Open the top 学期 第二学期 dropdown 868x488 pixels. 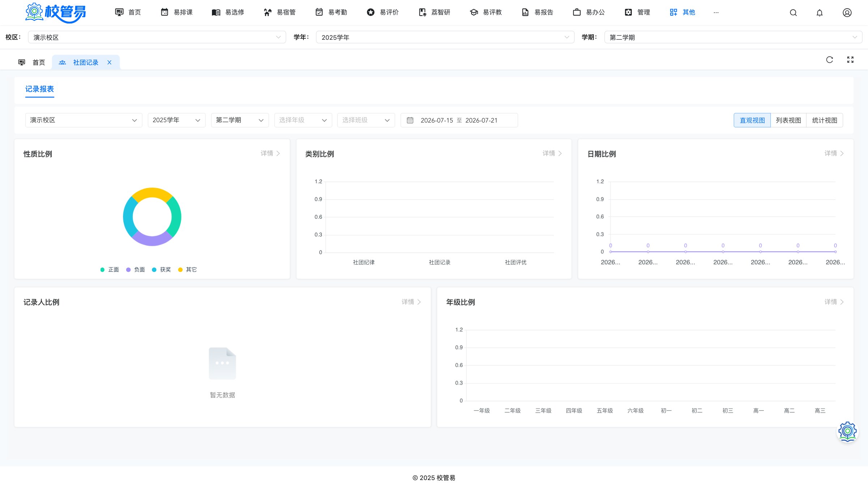click(x=733, y=37)
